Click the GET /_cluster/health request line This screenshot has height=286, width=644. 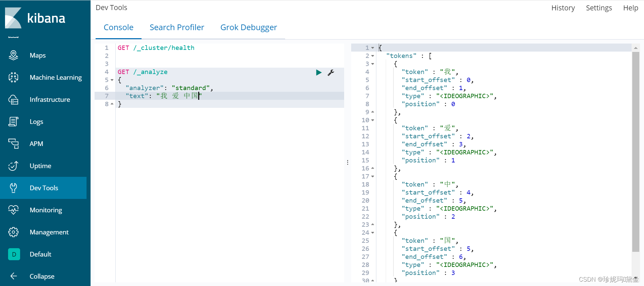tap(156, 48)
